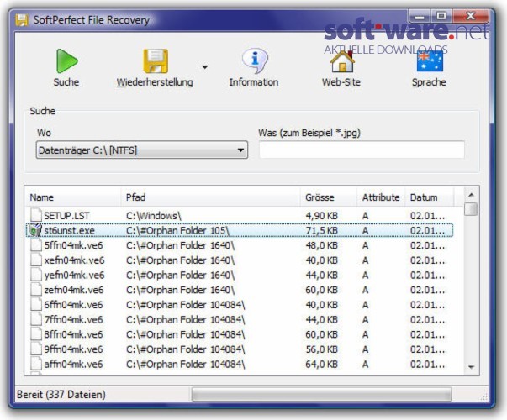Close the SoftPerfect File Recovery window
This screenshot has height=420, width=507.
pos(471,16)
